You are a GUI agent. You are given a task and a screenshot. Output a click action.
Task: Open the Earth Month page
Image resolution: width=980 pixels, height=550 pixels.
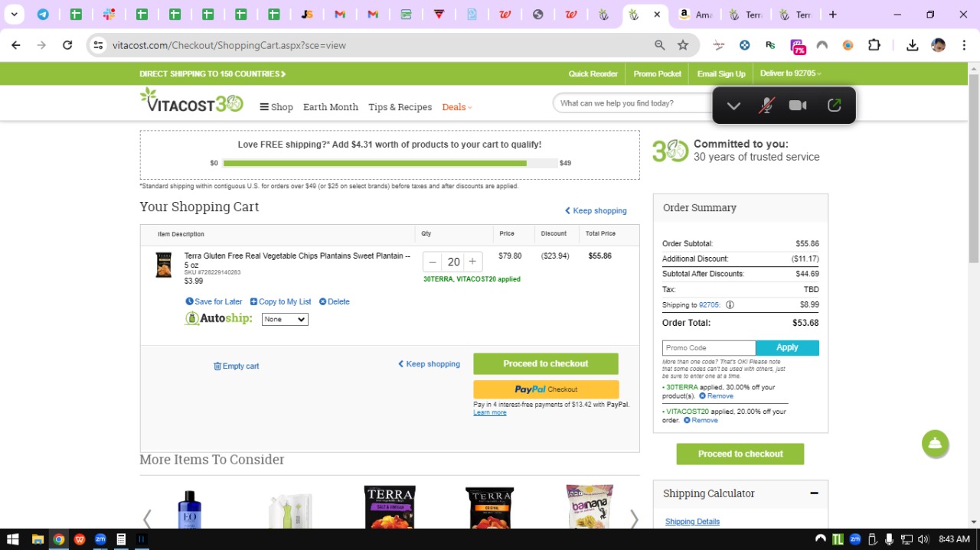331,107
